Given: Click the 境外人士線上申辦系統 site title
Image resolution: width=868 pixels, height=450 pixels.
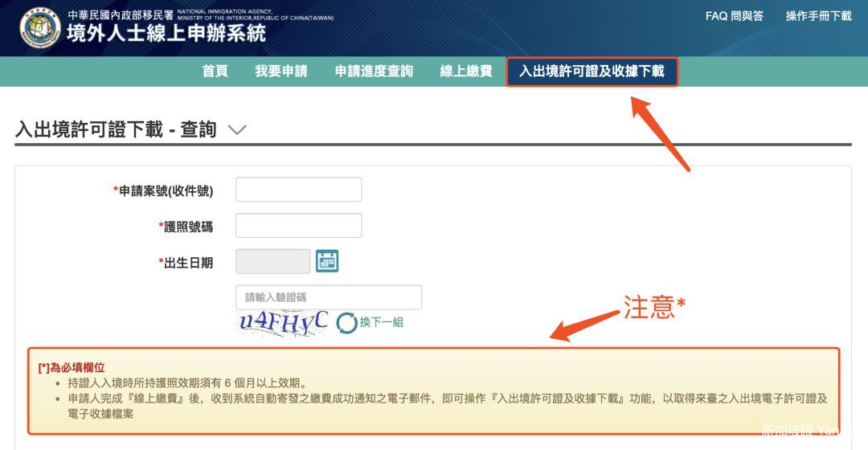Looking at the screenshot, I should click(166, 35).
